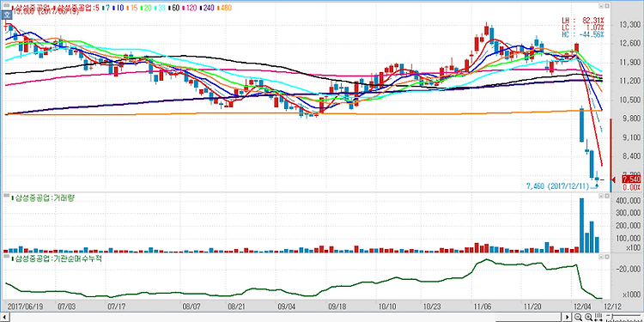Click the zoom-out magnifier icon
This screenshot has height=322, width=644.
(x=578, y=317)
